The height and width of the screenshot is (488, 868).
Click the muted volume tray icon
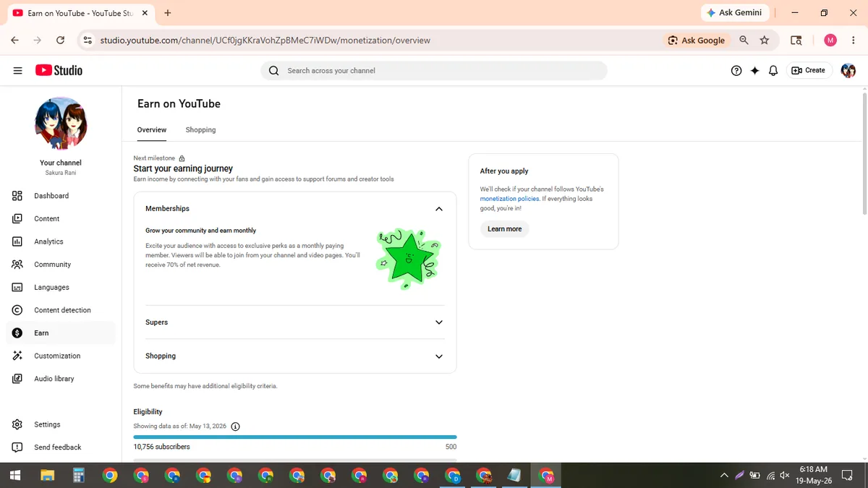point(786,476)
